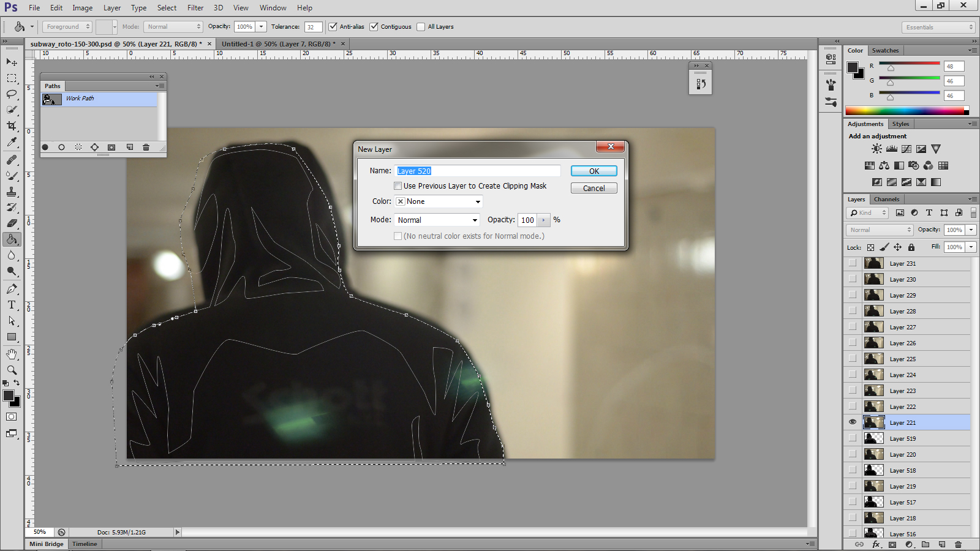Choose the Zoom tool in toolbar
Viewport: 980px width, 551px height.
click(12, 370)
